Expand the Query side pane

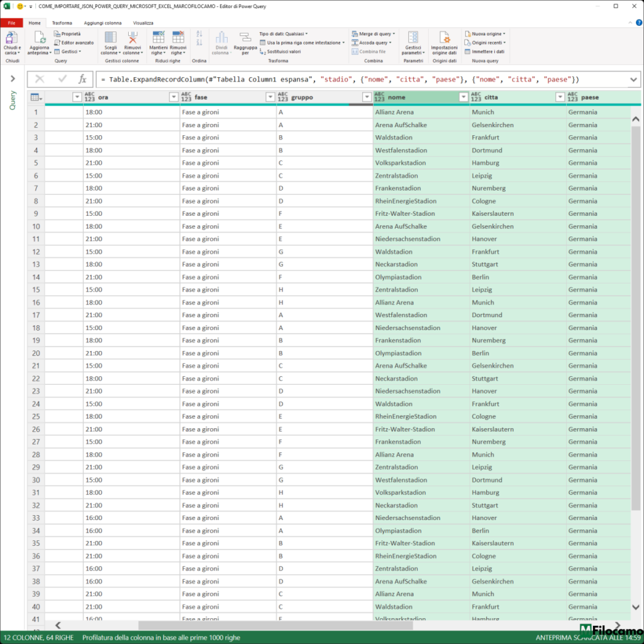pos(13,79)
